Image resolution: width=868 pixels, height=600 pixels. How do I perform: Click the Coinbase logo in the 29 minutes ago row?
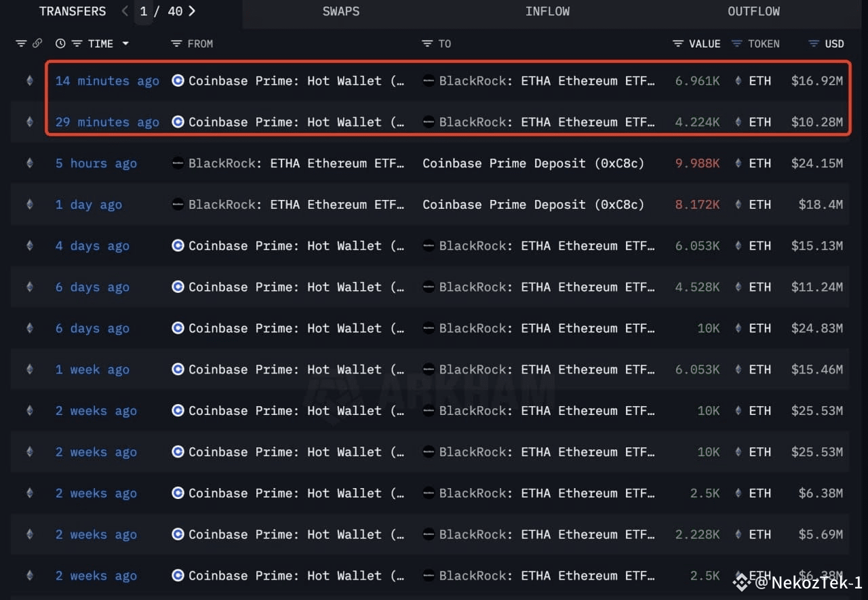coord(178,122)
